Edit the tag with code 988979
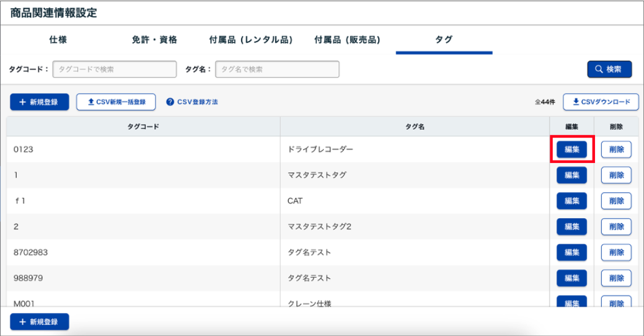 tap(571, 278)
